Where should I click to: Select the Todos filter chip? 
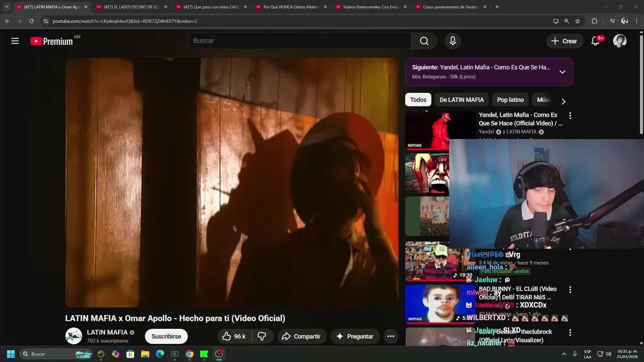[418, 100]
